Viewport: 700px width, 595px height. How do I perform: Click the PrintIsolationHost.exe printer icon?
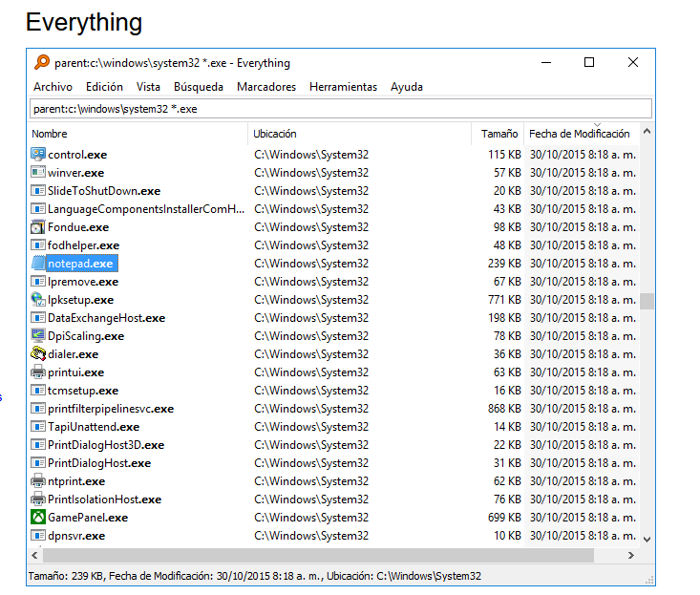click(x=38, y=499)
